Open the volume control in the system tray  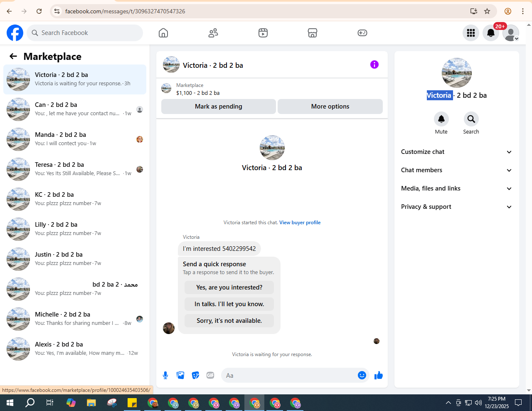pos(478,403)
